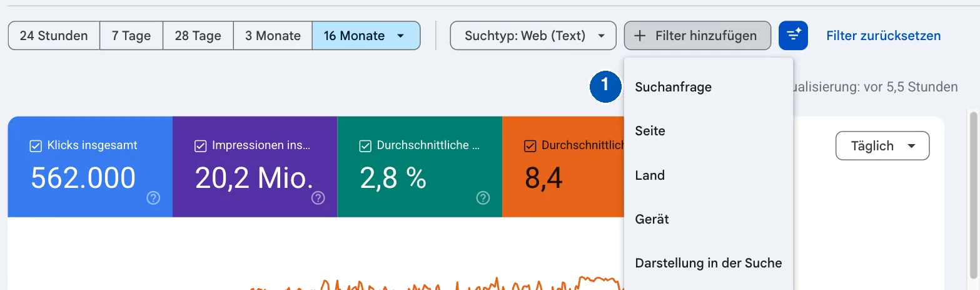
Task: Click the Filter hinzufügen button
Action: (x=697, y=36)
